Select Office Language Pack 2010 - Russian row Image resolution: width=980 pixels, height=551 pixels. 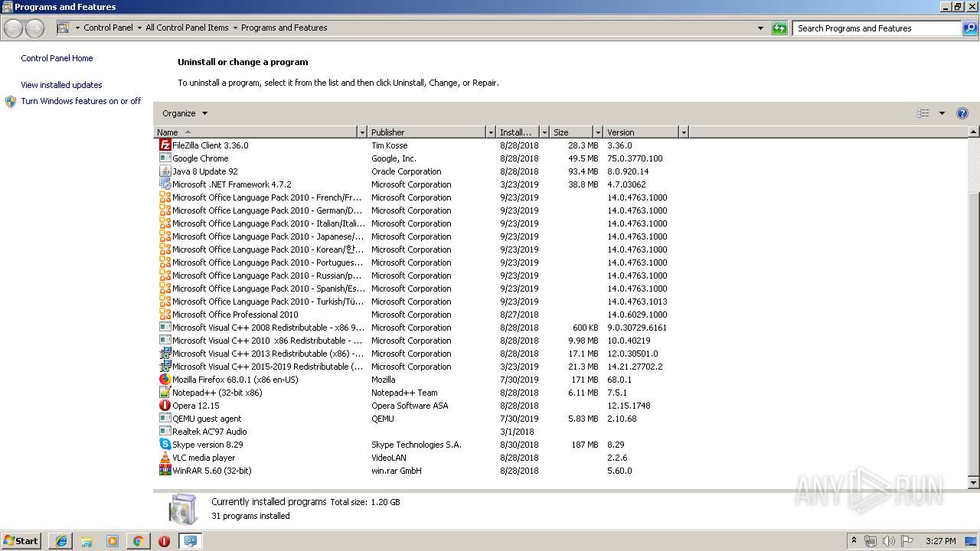[x=413, y=275]
